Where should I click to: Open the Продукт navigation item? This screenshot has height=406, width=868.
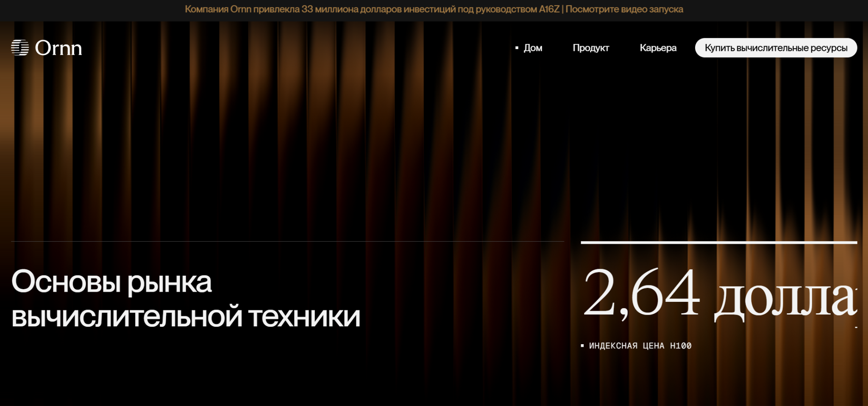coord(591,48)
